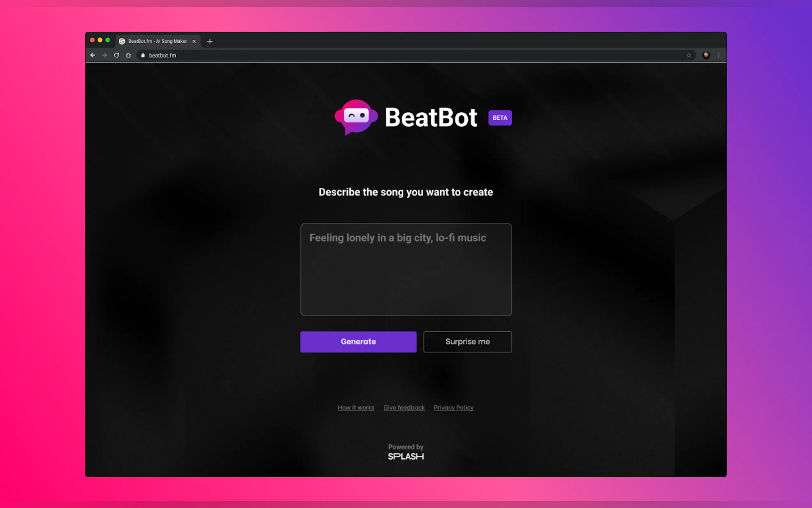812x508 pixels.
Task: Go to the browser home icon
Action: coord(128,55)
